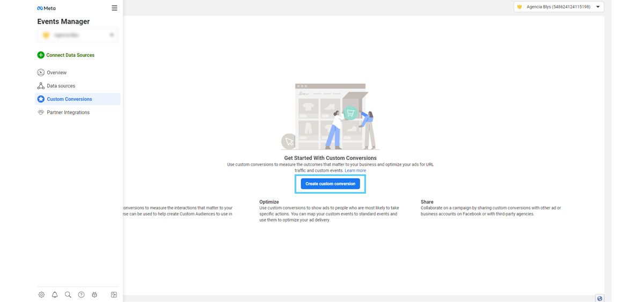Select Custom Conversions menu item
The width and height of the screenshot is (644, 302).
78,99
